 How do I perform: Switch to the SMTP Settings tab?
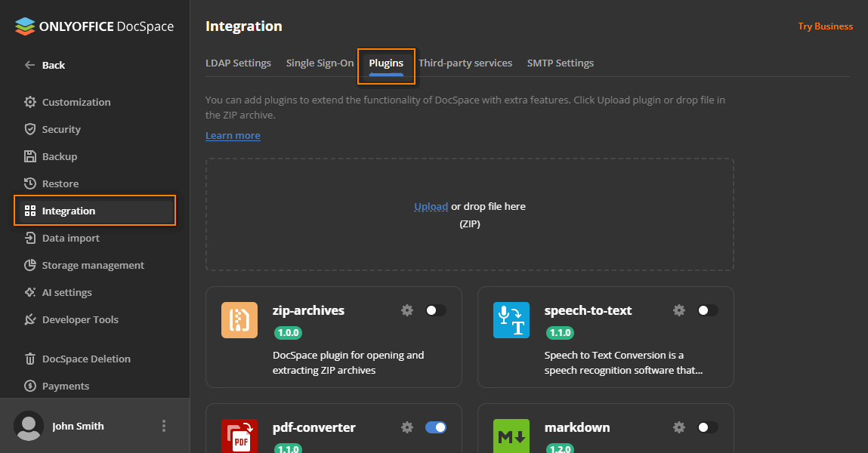point(560,63)
